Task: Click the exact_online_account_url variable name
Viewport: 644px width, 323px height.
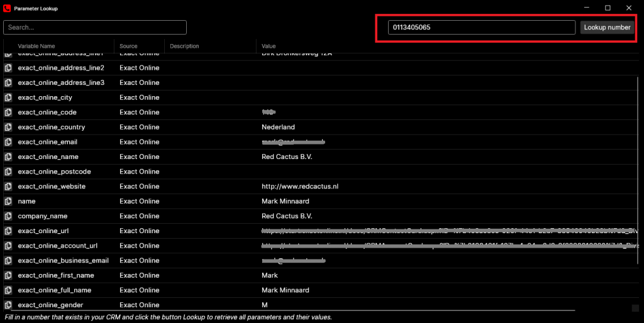Action: click(57, 246)
